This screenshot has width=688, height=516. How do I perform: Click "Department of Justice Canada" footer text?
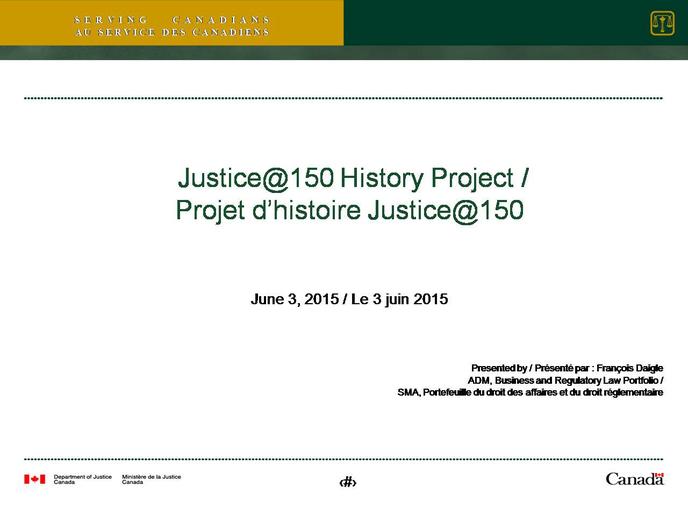click(82, 479)
